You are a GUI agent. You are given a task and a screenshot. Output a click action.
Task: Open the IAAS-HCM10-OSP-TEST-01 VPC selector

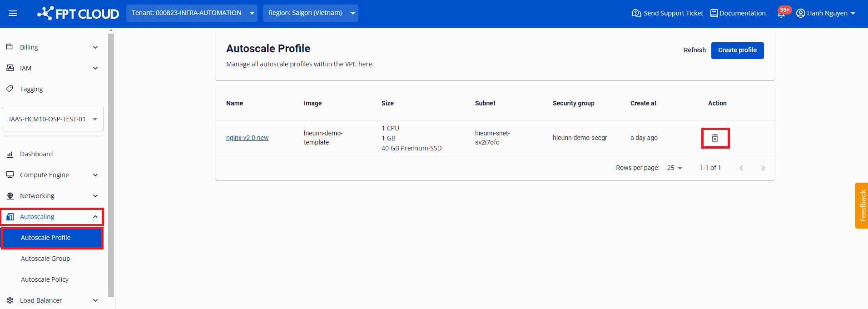(x=53, y=119)
